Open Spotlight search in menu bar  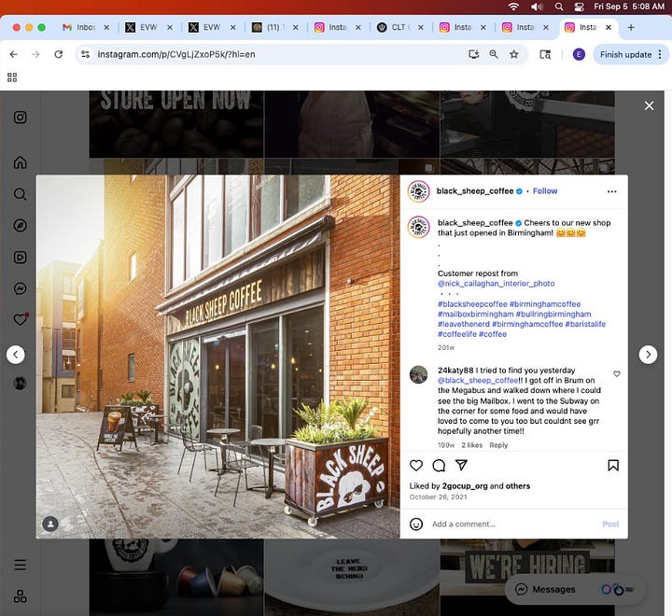pyautogui.click(x=559, y=7)
